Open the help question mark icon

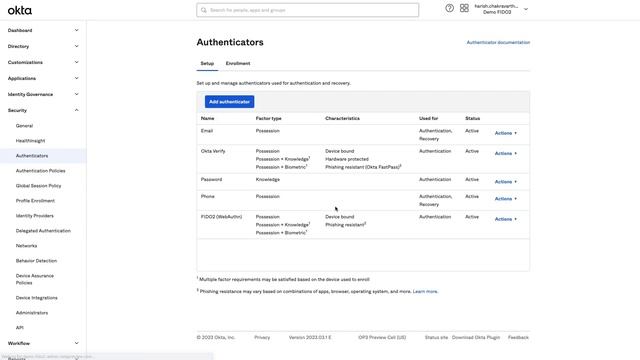tap(449, 8)
